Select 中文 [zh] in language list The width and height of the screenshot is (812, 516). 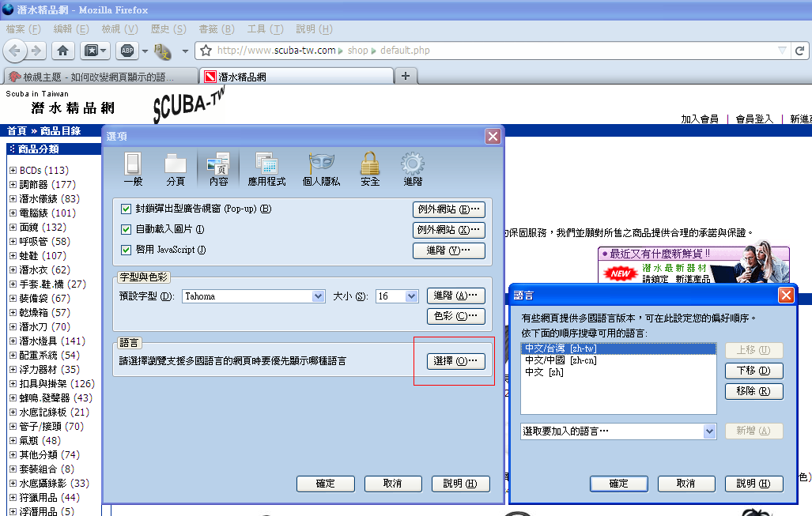(x=618, y=371)
